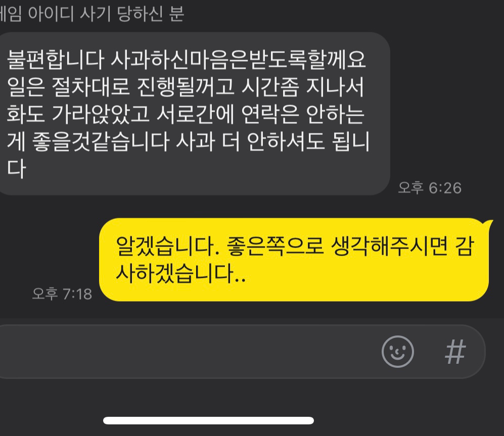504x436 pixels.
Task: Click '알겠습니다.' in the yellow bubble
Action: (167, 247)
